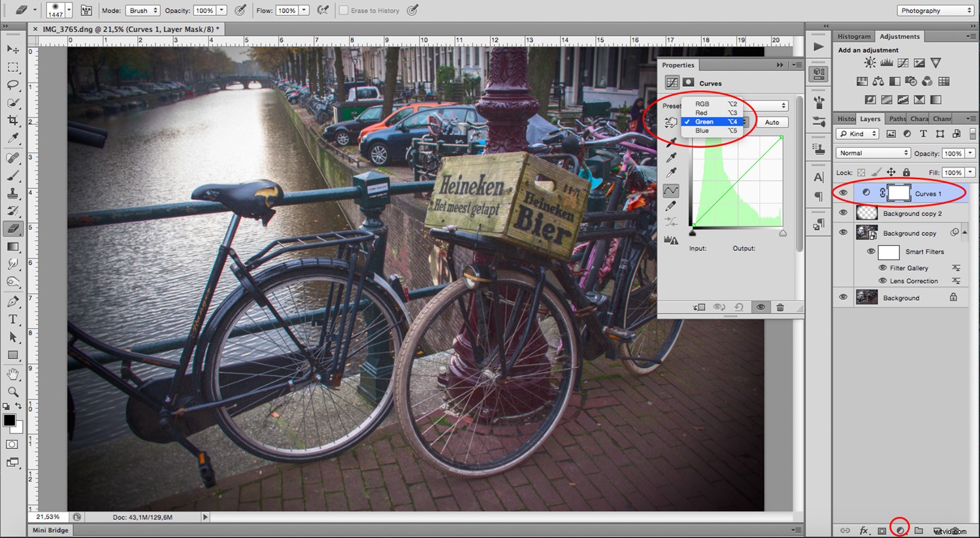Screen dimensions: 980x538
Task: Open the new adjustment layer icon
Action: click(x=901, y=530)
